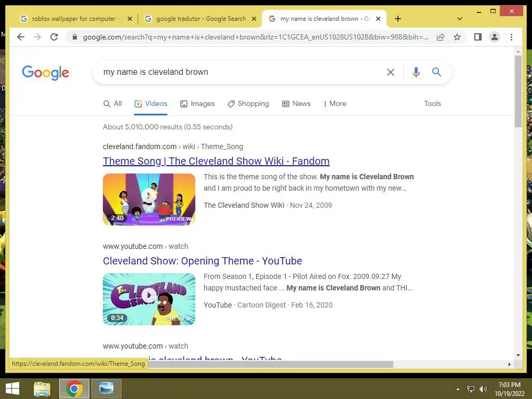
Task: Click the vertical scrollbar thumb
Action: coord(518,91)
